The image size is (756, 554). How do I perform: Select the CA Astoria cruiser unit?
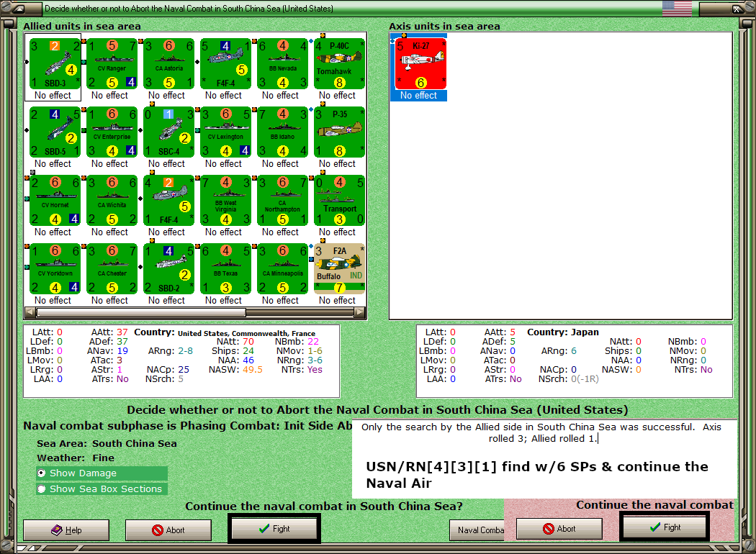(169, 64)
